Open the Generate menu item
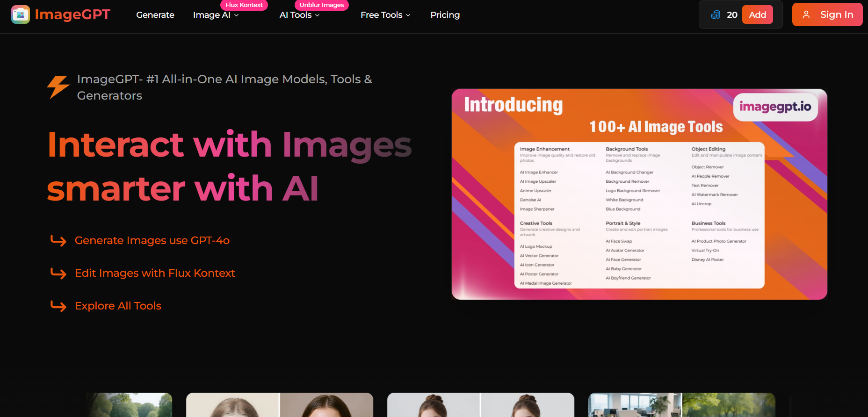The width and height of the screenshot is (868, 417). 155,15
